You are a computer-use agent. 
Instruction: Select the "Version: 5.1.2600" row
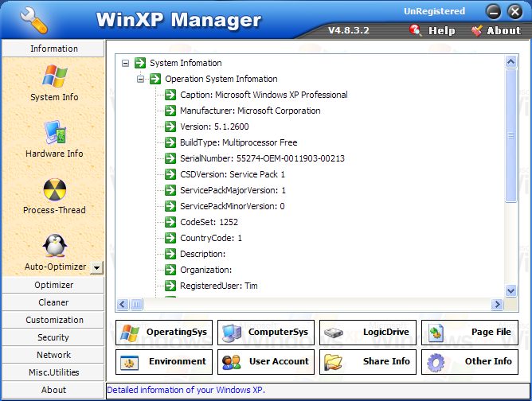pos(214,127)
